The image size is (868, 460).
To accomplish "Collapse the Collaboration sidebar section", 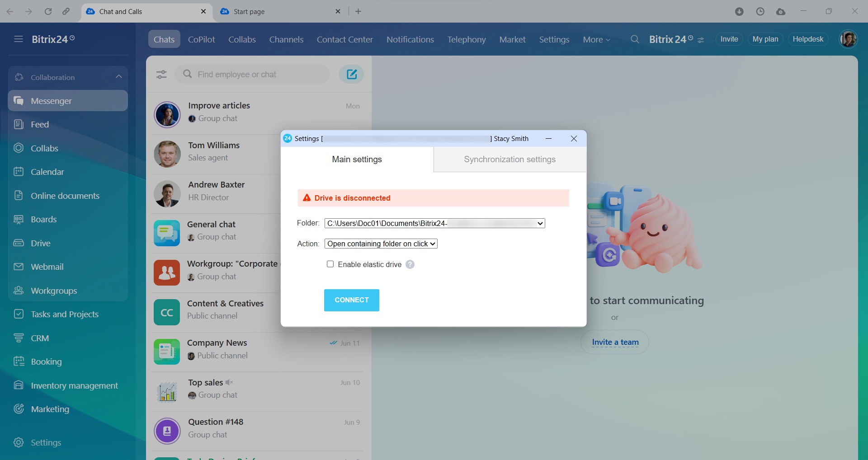I will pyautogui.click(x=119, y=77).
